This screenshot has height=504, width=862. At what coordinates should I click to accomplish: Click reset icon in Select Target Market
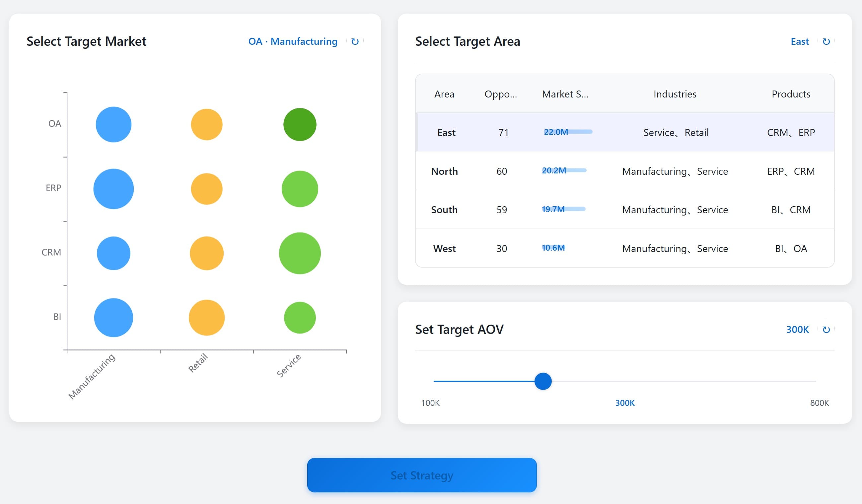pyautogui.click(x=355, y=41)
